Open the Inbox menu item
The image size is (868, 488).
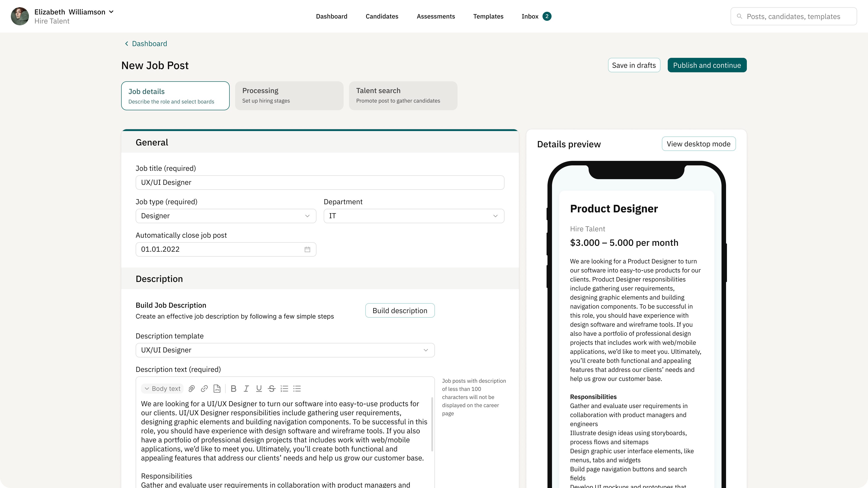point(530,16)
